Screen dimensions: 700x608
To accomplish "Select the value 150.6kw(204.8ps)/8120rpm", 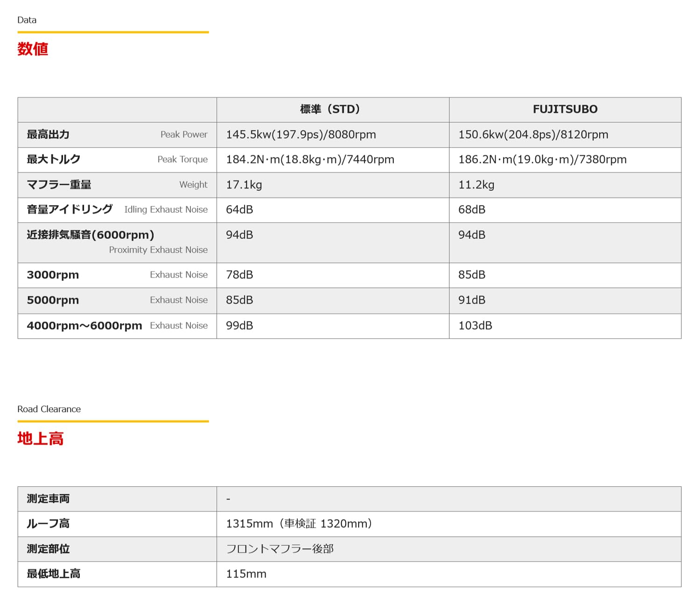I will tap(533, 134).
